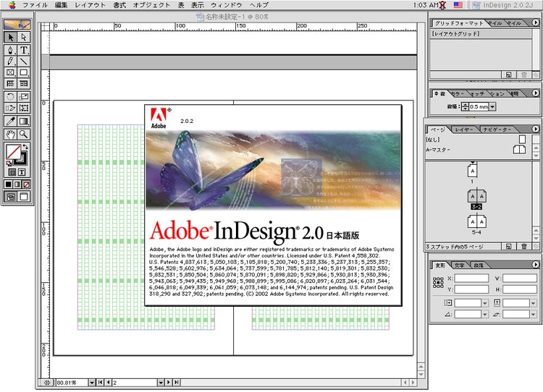Open the オブジェクト menu
This screenshot has width=543, height=392.
click(152, 5)
